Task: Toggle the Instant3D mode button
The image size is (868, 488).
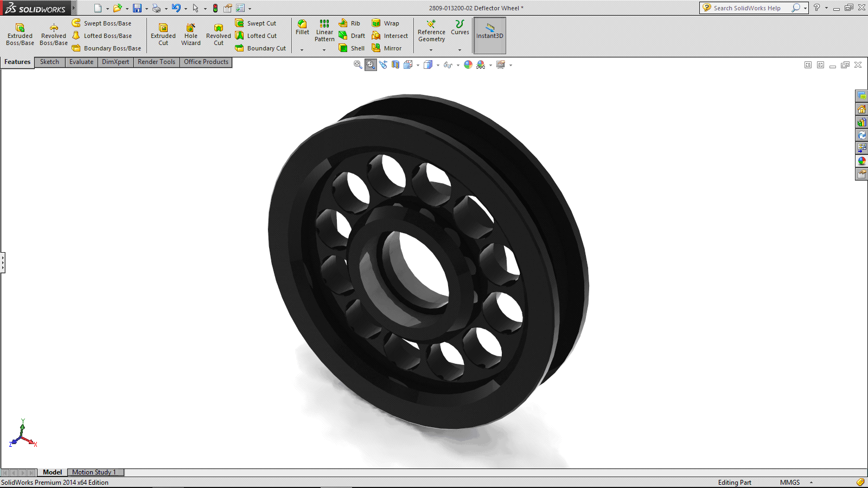Action: pos(490,35)
